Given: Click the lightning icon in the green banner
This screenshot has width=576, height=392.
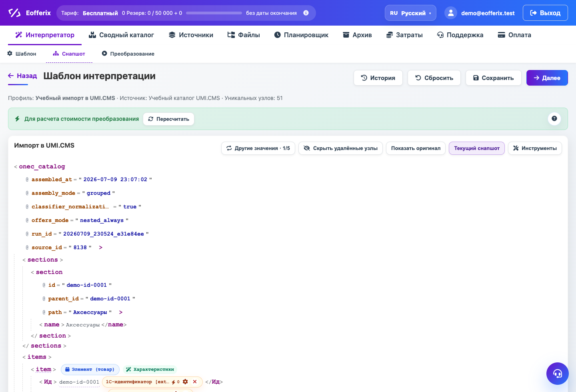Looking at the screenshot, I should point(17,119).
